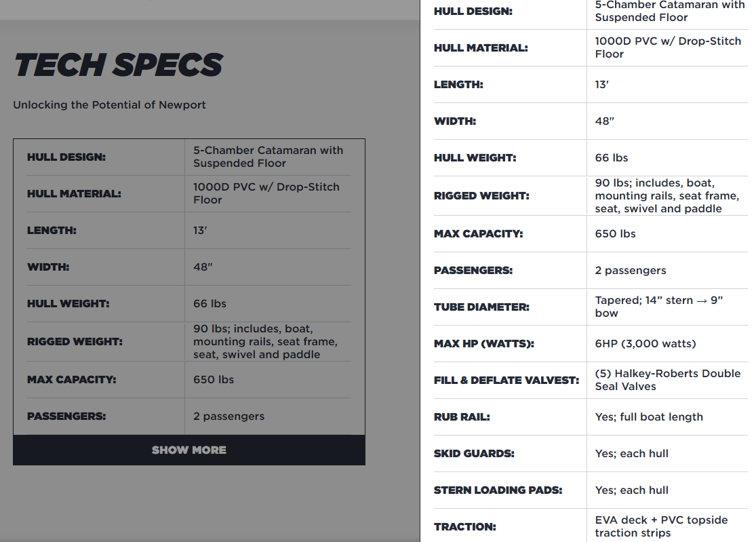Click the SHOW MORE button
This screenshot has height=542, width=756.
[x=188, y=450]
